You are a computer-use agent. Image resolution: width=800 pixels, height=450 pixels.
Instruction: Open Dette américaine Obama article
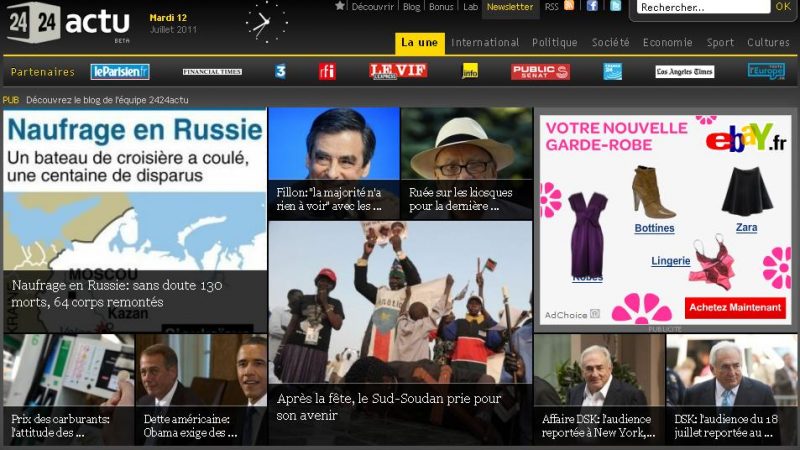click(x=201, y=389)
